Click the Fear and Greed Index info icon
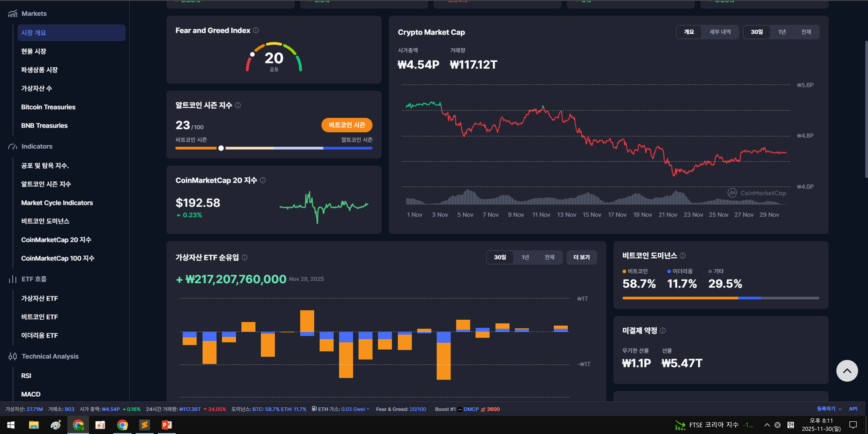 click(x=256, y=30)
